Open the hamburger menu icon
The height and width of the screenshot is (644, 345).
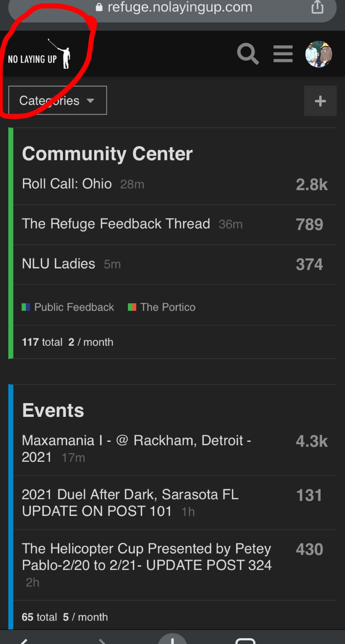(283, 54)
